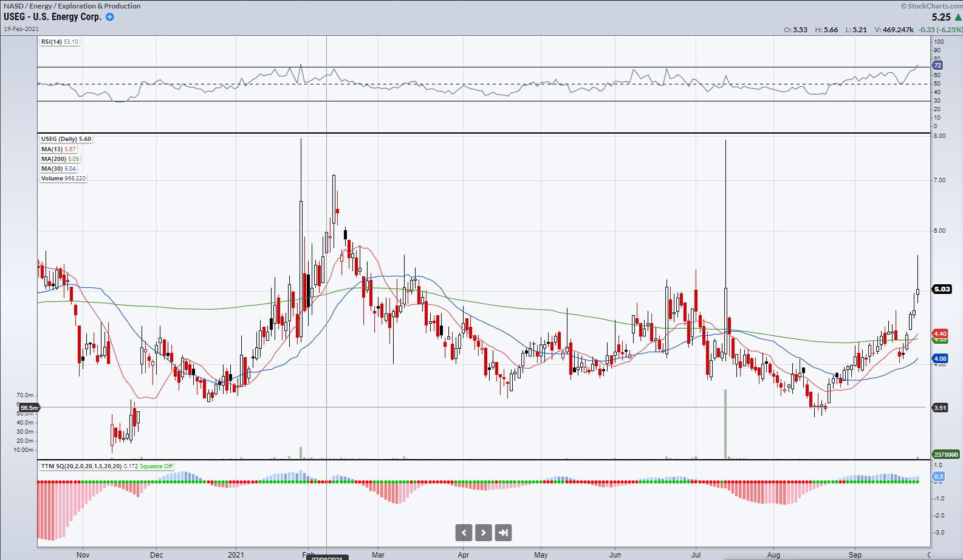Click the 2021 label on date axis
Image resolution: width=963 pixels, height=560 pixels.
(x=236, y=555)
